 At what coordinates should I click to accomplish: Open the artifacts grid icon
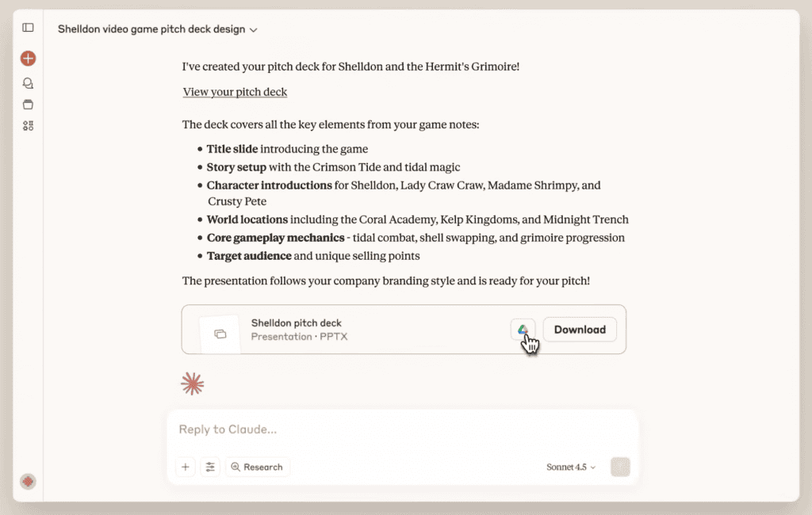pyautogui.click(x=28, y=125)
